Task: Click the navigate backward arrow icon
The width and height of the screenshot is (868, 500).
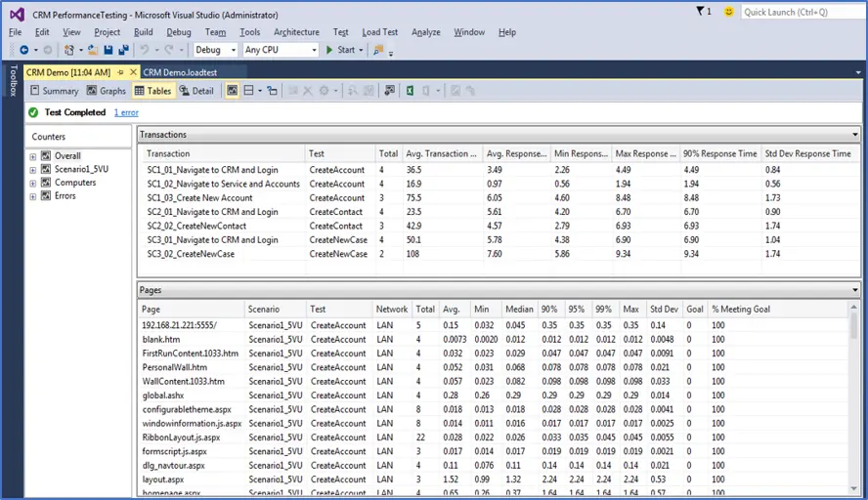Action: tap(24, 50)
